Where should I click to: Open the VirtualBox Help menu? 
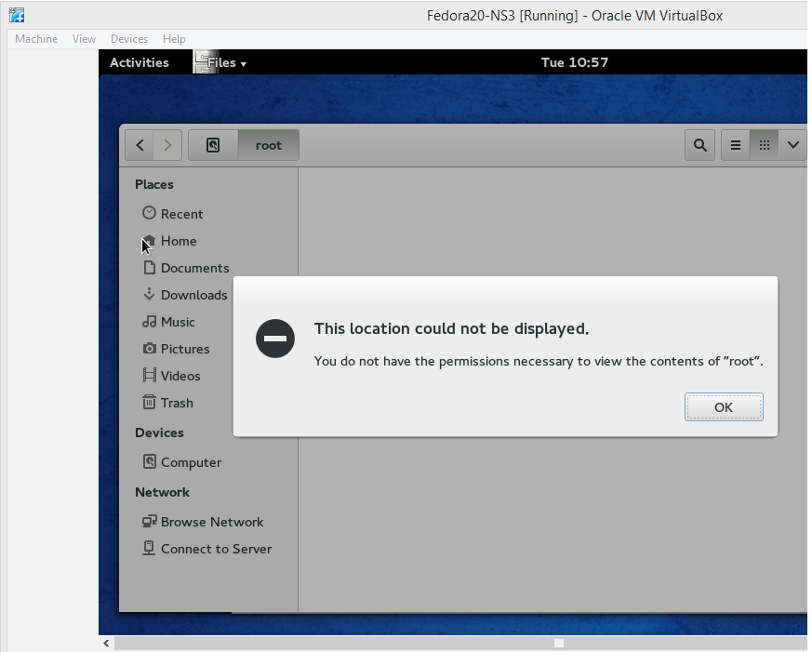(x=174, y=39)
